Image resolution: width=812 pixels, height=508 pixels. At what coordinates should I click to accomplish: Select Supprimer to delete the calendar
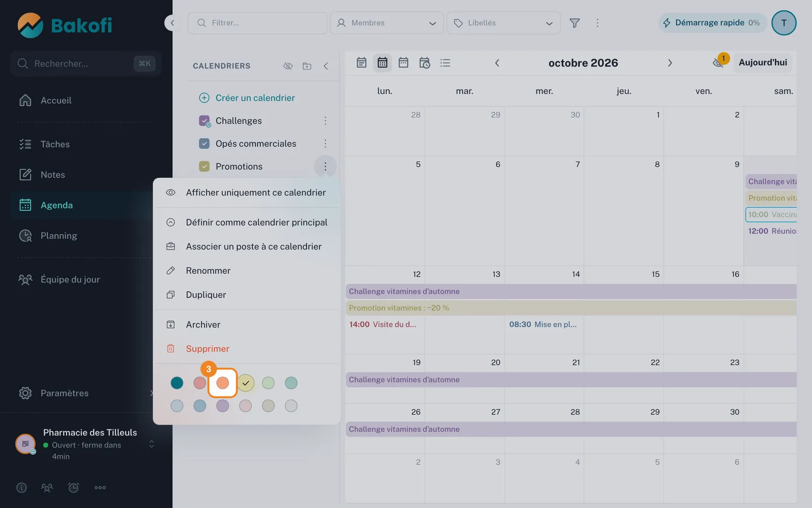pyautogui.click(x=247, y=348)
